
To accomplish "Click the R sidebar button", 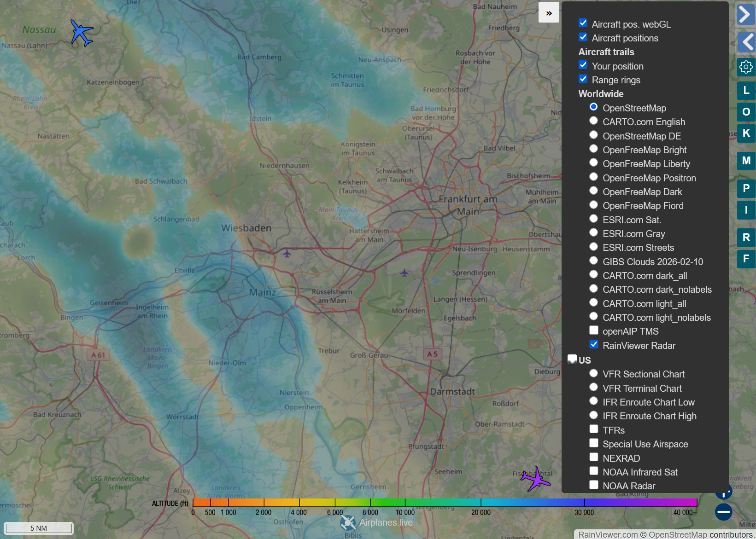I will click(x=746, y=238).
